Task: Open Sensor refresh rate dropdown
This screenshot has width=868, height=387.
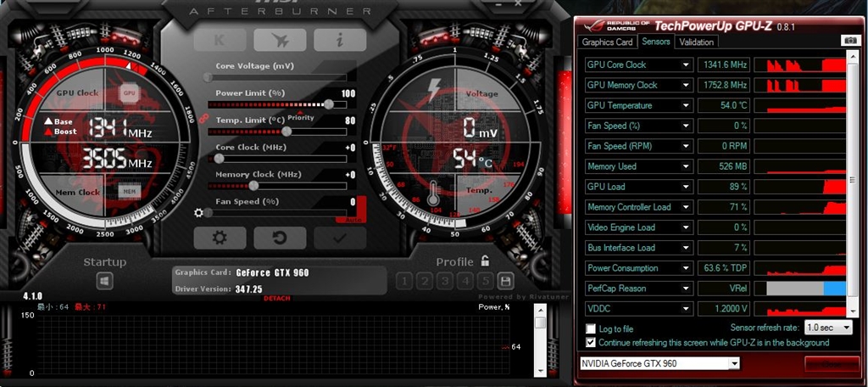Action: pos(828,328)
